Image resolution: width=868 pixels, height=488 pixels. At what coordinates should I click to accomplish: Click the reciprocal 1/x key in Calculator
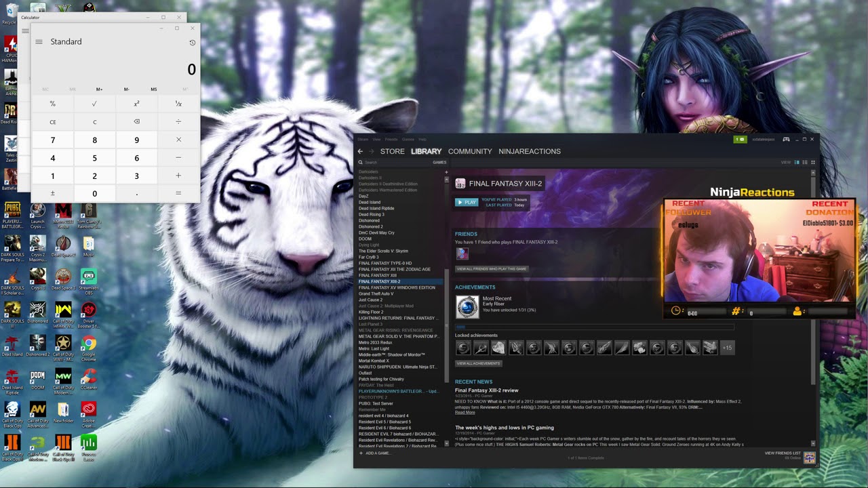pyautogui.click(x=178, y=104)
